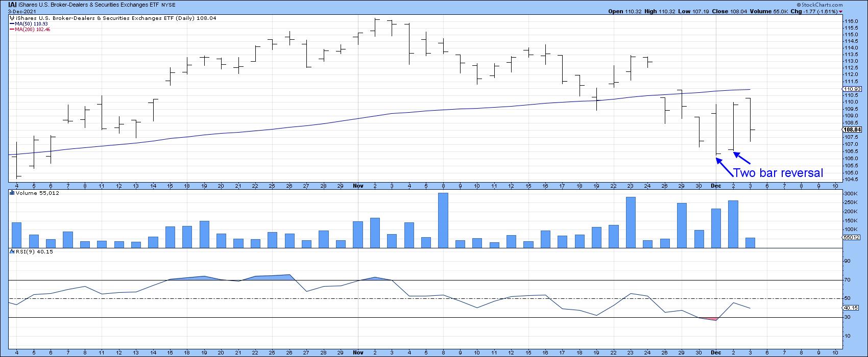Viewport: 868px width, 357px height.
Task: Click the 105.0 price axis label
Action: point(851,172)
